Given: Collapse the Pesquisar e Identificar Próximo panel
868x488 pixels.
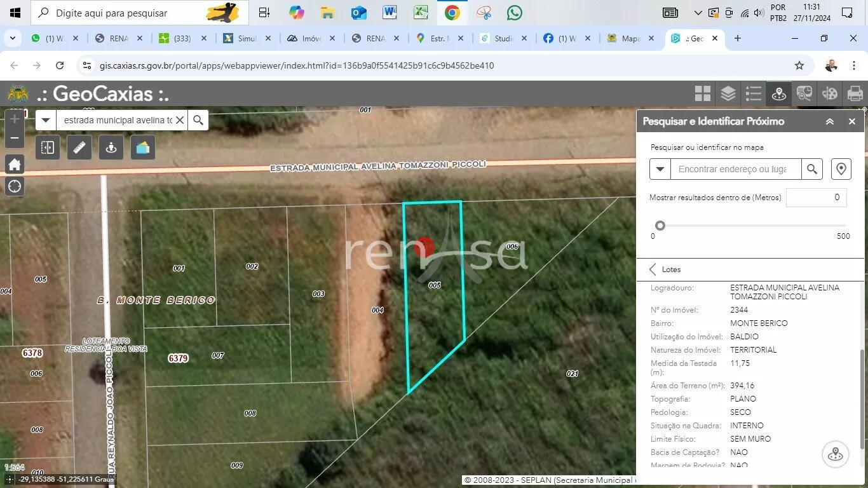Looking at the screenshot, I should (x=830, y=121).
